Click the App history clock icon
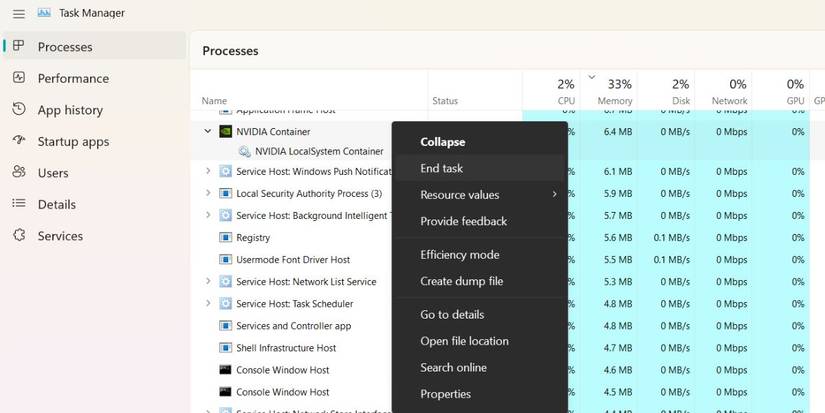 click(18, 110)
